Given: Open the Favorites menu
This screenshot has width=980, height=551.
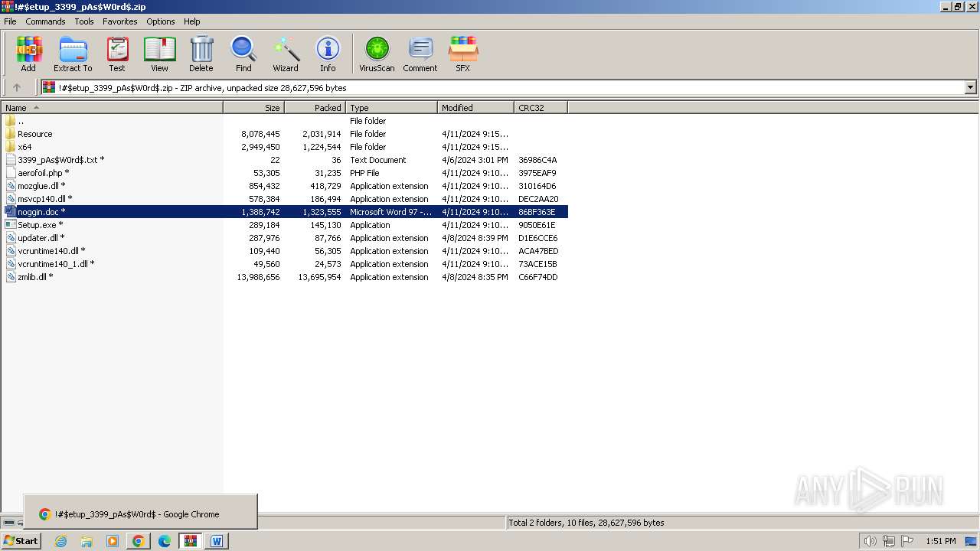Looking at the screenshot, I should pos(120,21).
